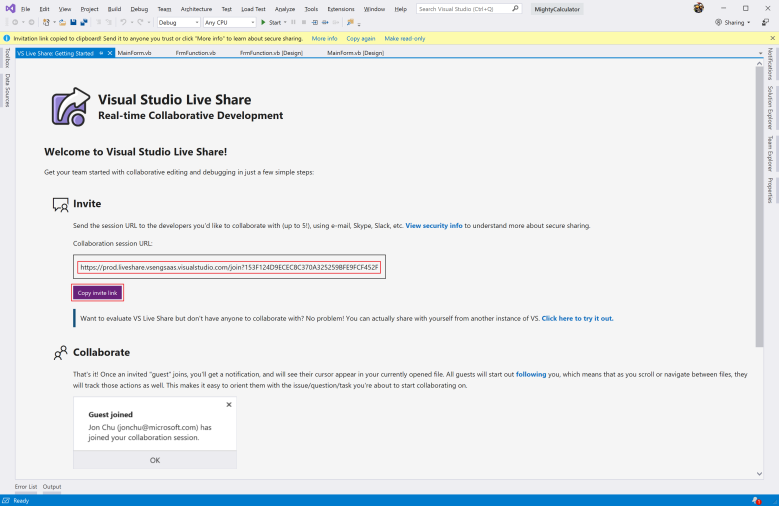This screenshot has width=779, height=506.
Task: Open the File menu
Action: 25,9
